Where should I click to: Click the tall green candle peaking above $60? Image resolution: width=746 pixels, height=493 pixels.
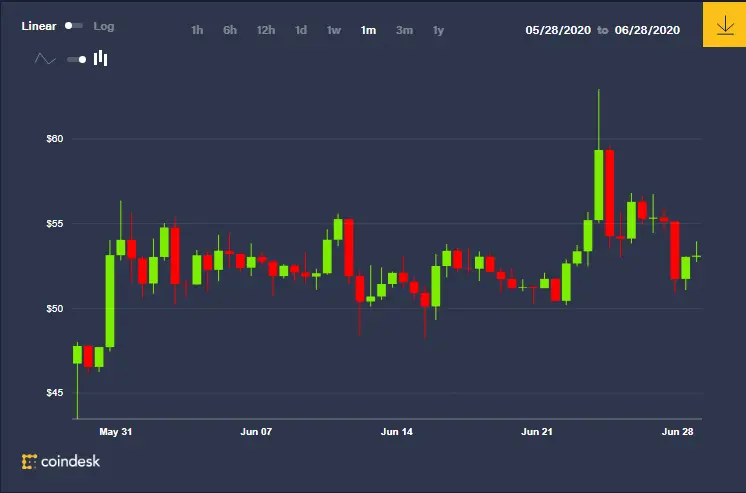pos(599,185)
